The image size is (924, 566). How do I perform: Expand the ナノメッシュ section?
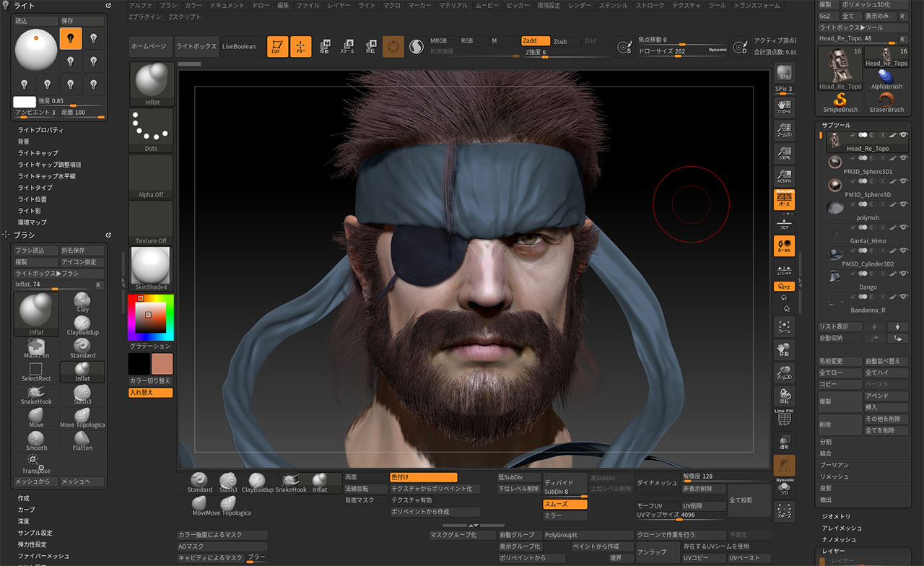click(x=839, y=540)
